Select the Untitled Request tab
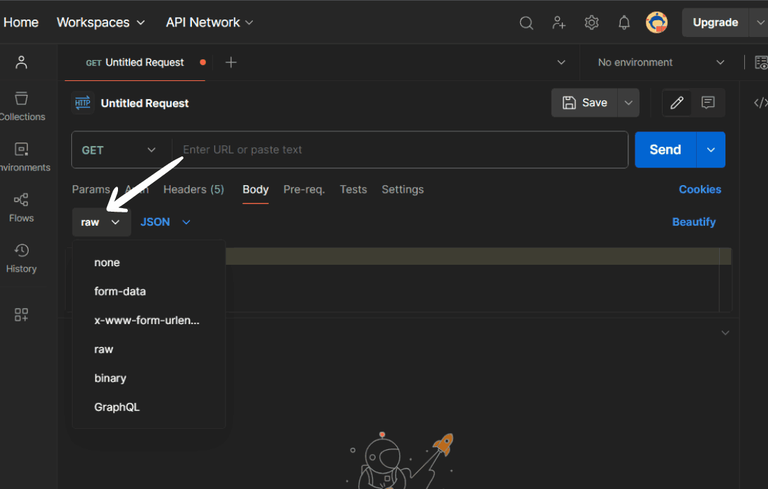Viewport: 768px width, 489px height. (x=135, y=63)
